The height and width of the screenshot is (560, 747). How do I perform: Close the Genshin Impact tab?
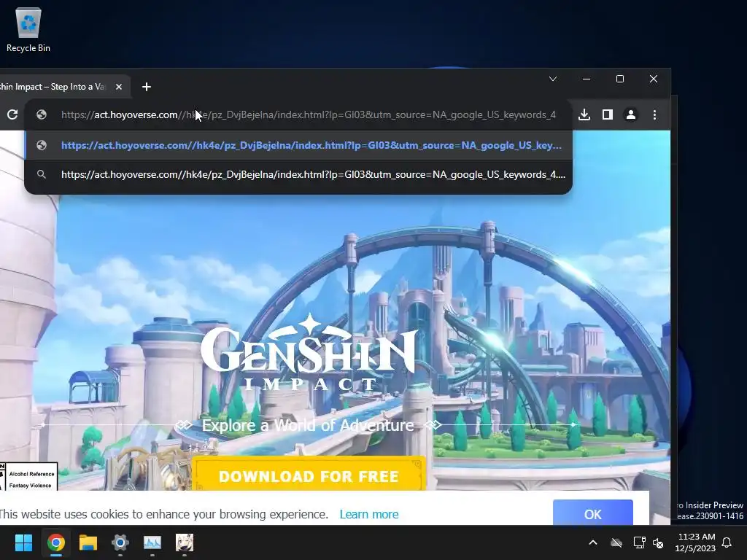[x=119, y=87]
